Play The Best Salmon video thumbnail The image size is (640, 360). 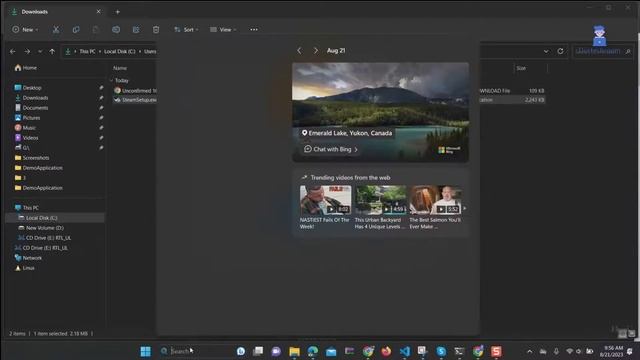tap(435, 200)
